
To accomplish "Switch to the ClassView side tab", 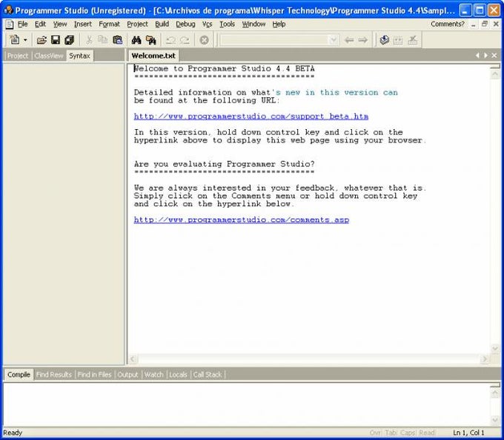I will tap(49, 56).
